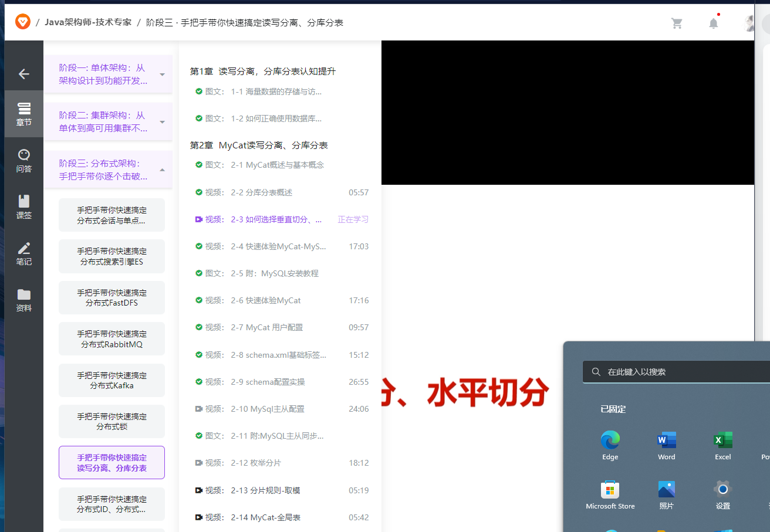Open the 笔记 notes sidebar tab
The width and height of the screenshot is (770, 532).
click(x=24, y=253)
